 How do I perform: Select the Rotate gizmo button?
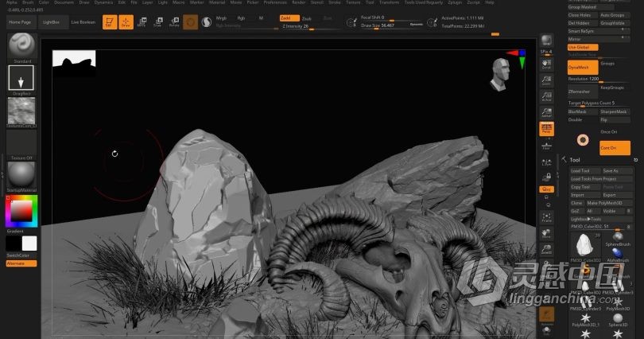click(x=175, y=22)
